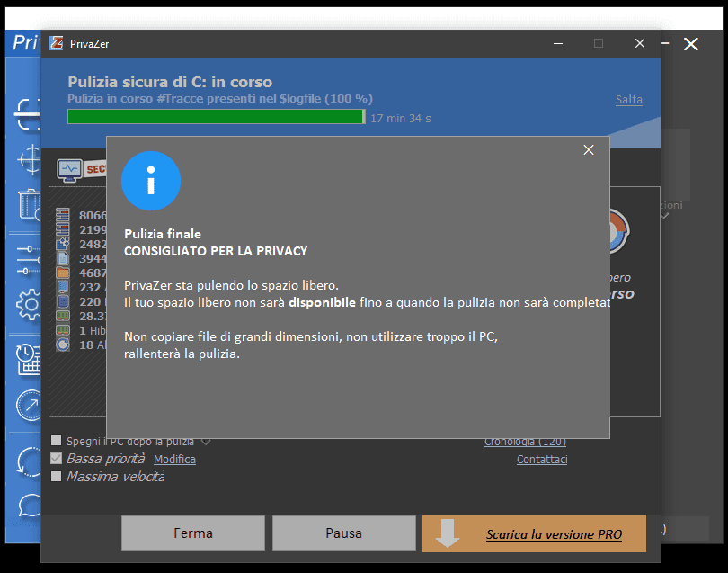
Task: Open the sliders options icon in the sidebar
Action: click(x=29, y=260)
